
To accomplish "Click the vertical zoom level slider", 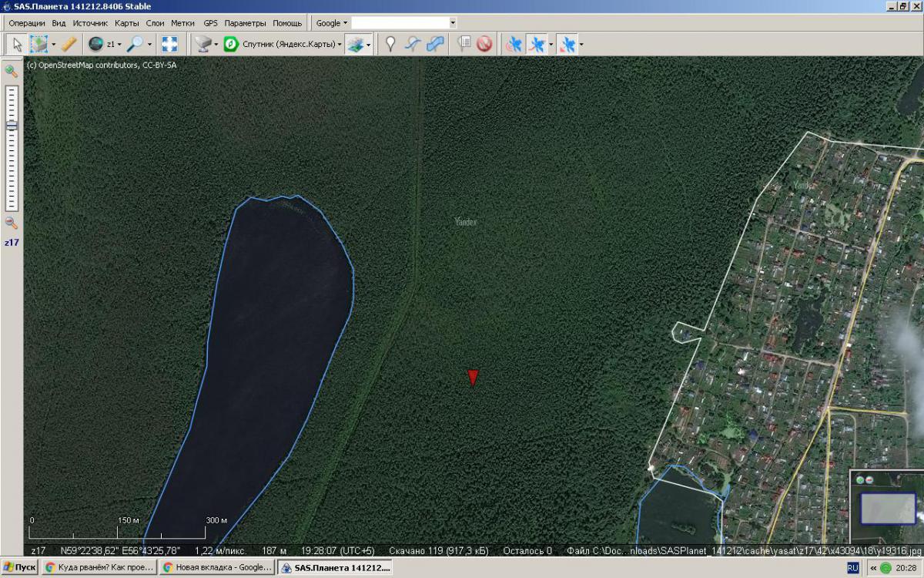I will coord(12,146).
